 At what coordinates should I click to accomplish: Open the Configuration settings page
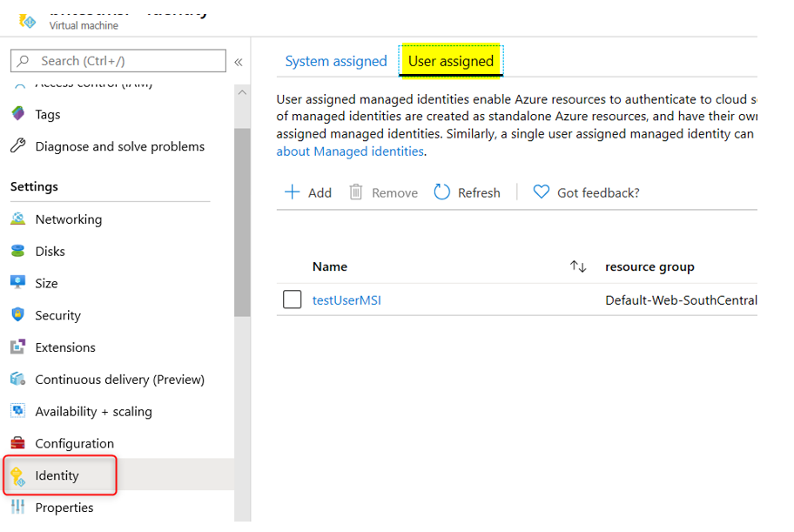(x=75, y=443)
